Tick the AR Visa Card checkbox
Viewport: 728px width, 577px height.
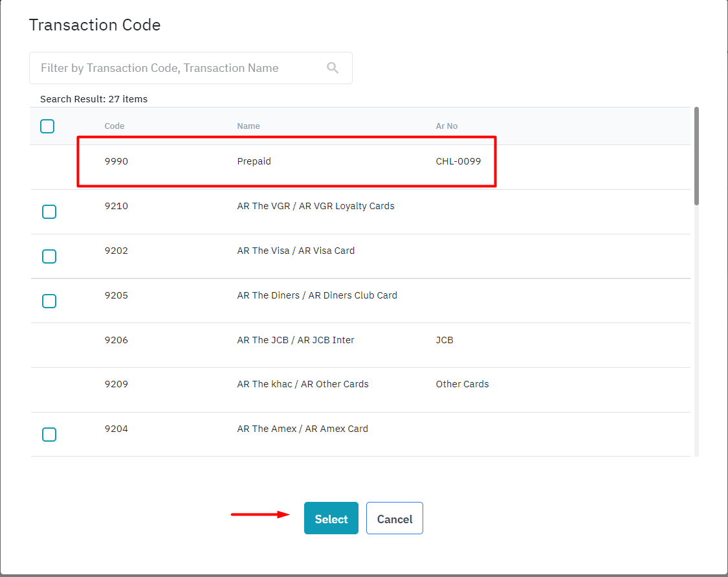[49, 256]
